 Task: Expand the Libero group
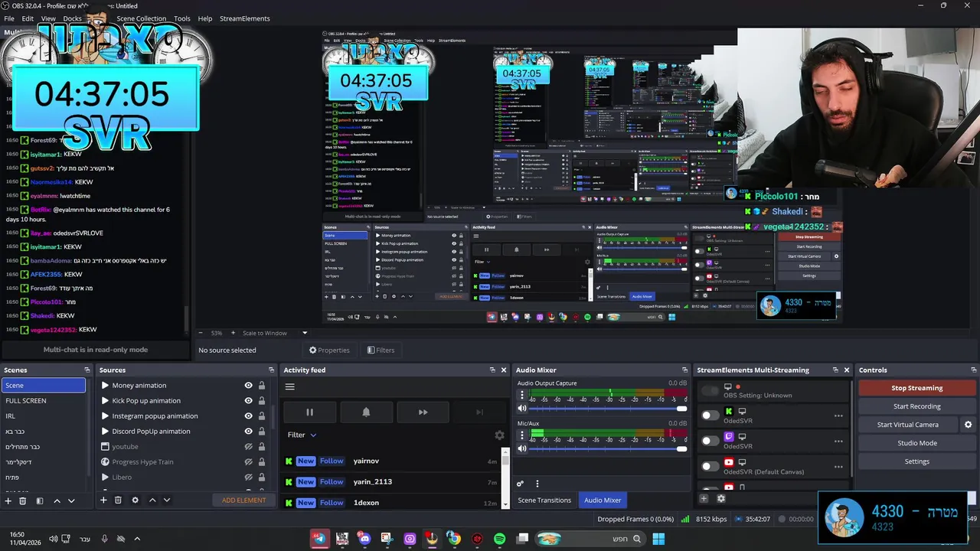(x=105, y=478)
